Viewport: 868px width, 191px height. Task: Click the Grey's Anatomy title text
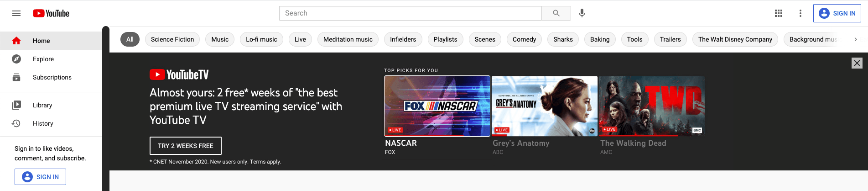(521, 143)
